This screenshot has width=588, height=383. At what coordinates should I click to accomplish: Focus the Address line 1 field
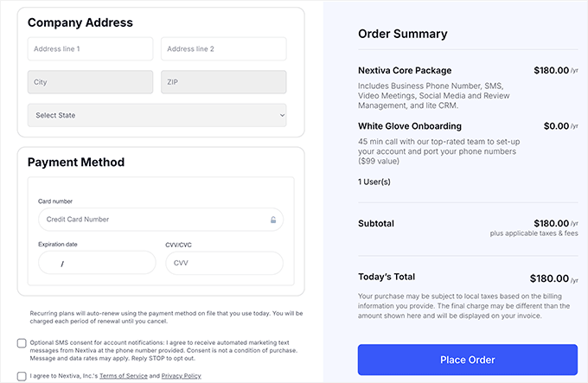(x=90, y=49)
